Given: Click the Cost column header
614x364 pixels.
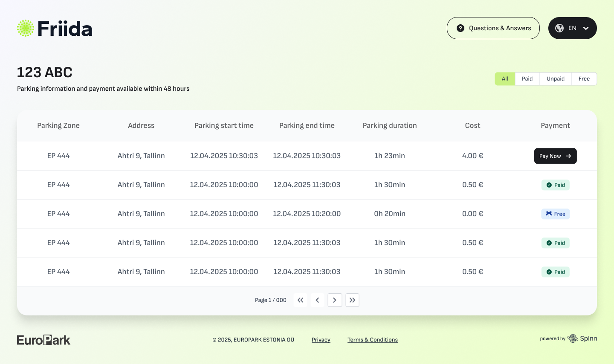Looking at the screenshot, I should 472,126.
